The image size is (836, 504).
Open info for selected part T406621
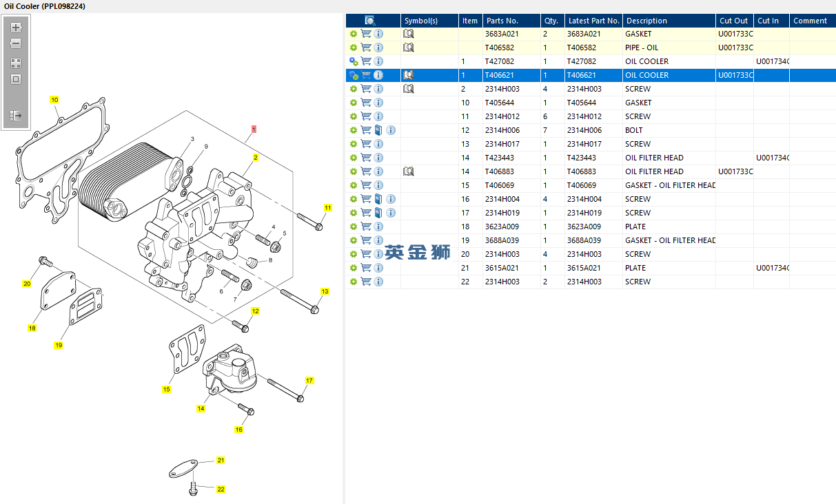pyautogui.click(x=378, y=75)
